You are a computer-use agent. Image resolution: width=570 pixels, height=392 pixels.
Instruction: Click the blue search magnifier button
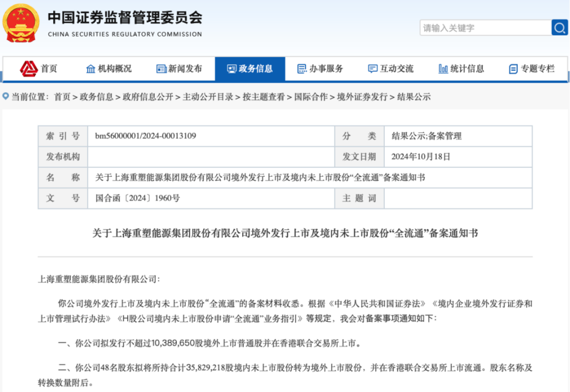coord(559,27)
